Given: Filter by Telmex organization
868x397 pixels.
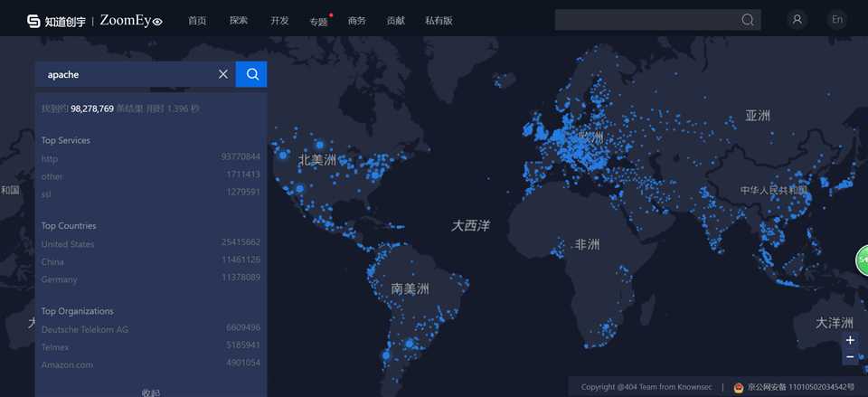Looking at the screenshot, I should (x=151, y=346).
